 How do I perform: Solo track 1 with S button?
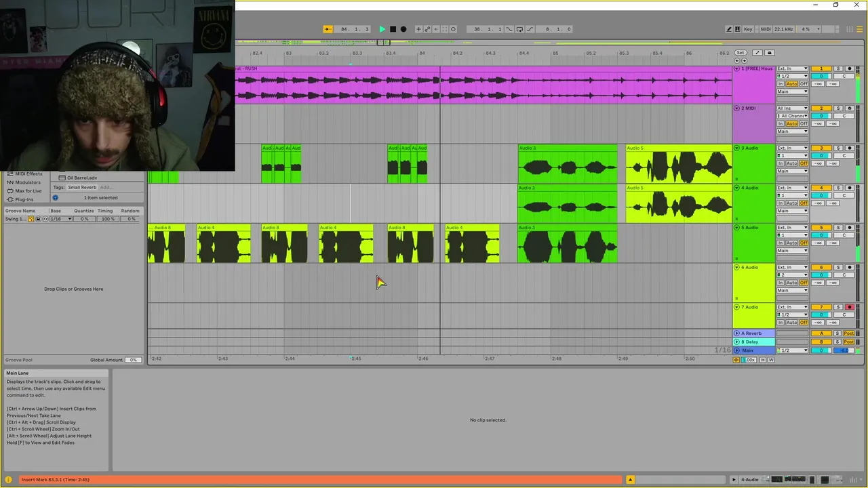click(838, 68)
